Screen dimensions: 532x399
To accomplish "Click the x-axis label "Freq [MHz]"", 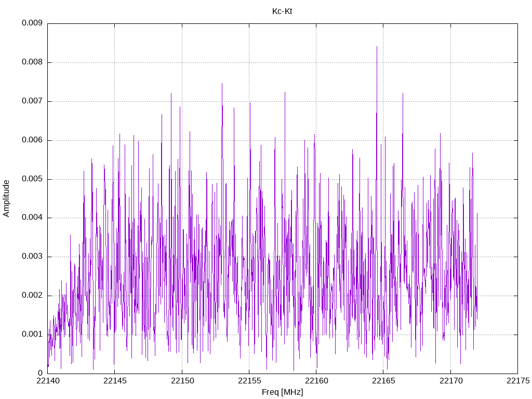I will tap(282, 392).
